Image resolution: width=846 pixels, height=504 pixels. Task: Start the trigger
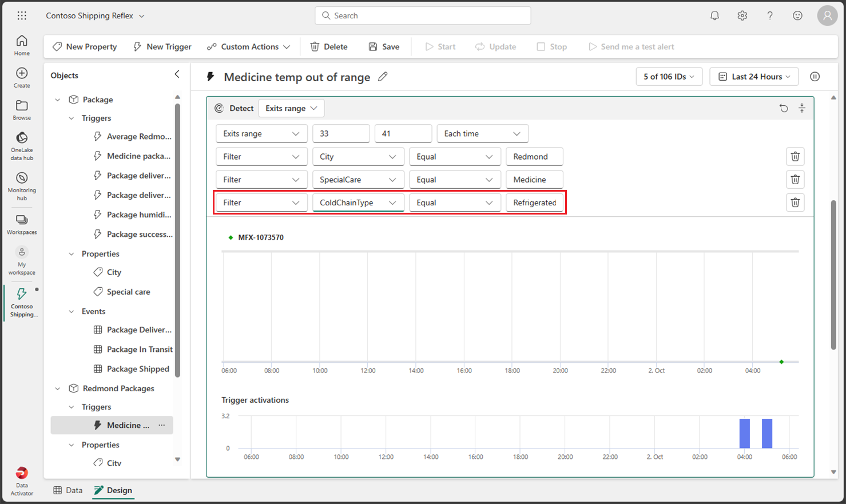coord(440,47)
